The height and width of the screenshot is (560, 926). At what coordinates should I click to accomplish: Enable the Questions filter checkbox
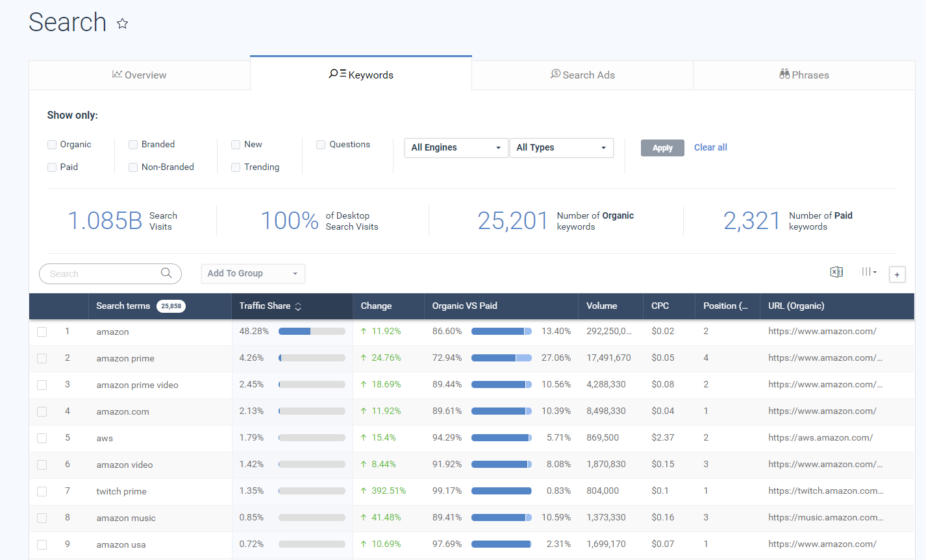click(321, 145)
